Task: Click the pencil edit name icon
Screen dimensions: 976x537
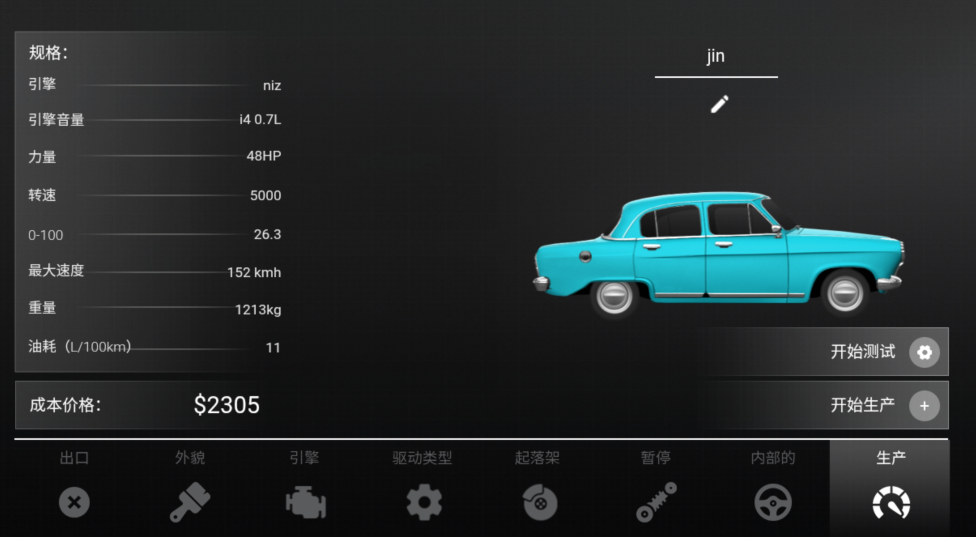Action: tap(719, 104)
